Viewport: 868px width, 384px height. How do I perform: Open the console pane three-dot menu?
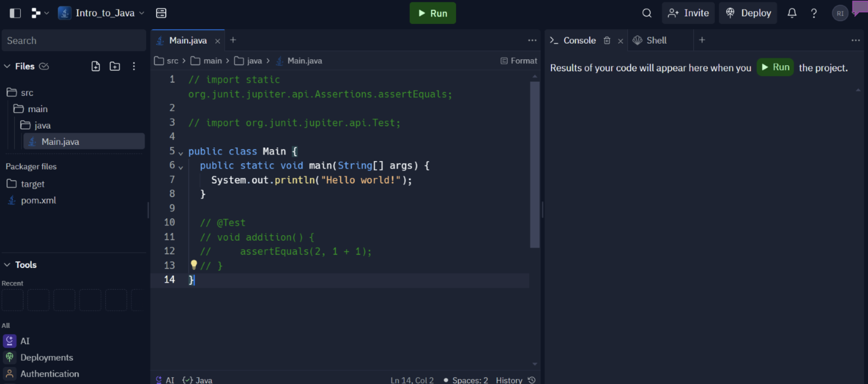856,40
